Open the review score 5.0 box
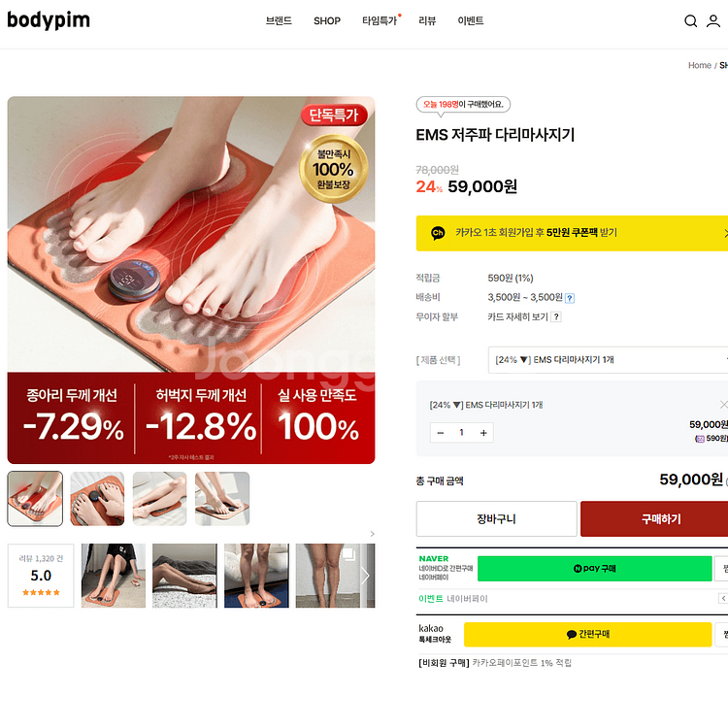Image resolution: width=728 pixels, height=728 pixels. point(41,576)
